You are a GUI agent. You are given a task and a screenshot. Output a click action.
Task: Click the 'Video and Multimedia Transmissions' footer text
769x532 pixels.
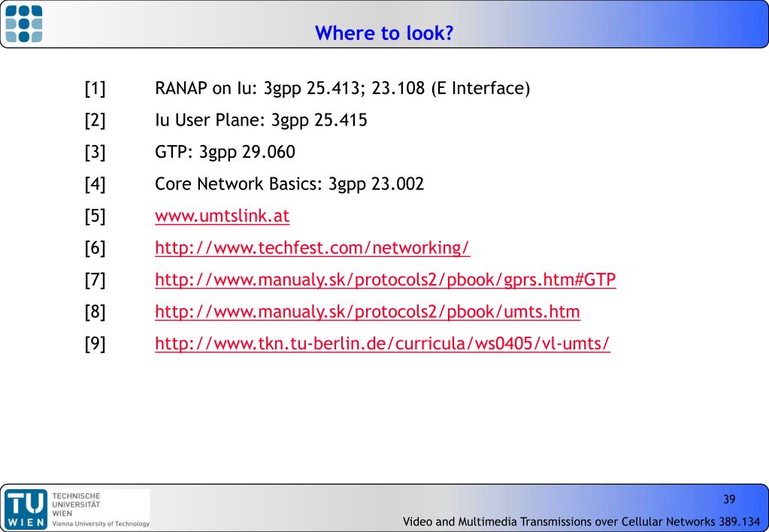(581, 521)
